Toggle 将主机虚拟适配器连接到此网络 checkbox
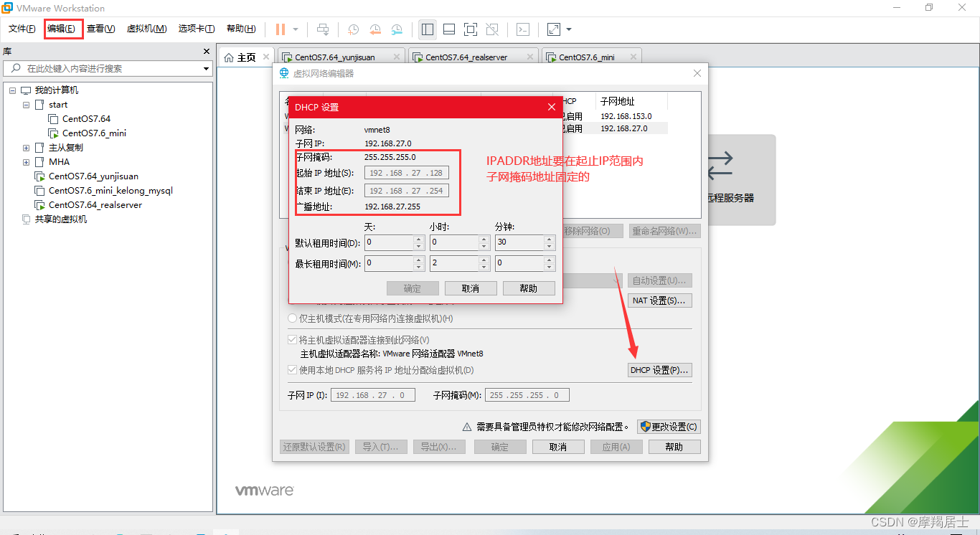 coord(292,340)
